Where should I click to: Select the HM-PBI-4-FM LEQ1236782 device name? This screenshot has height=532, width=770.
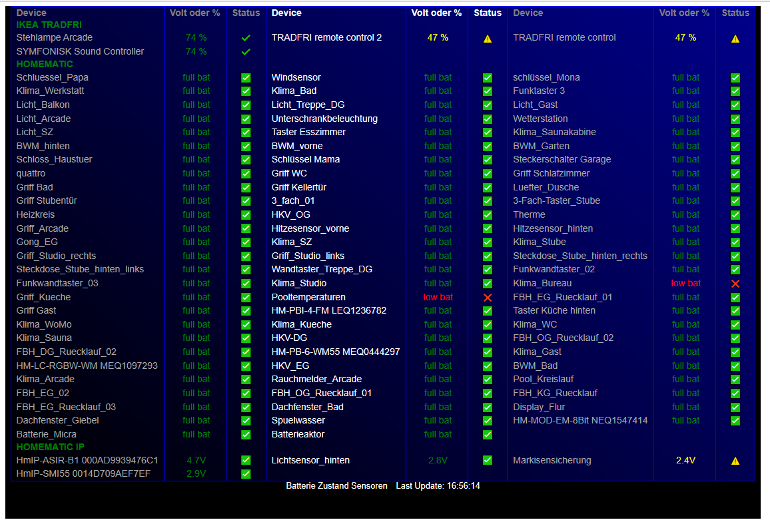click(329, 311)
